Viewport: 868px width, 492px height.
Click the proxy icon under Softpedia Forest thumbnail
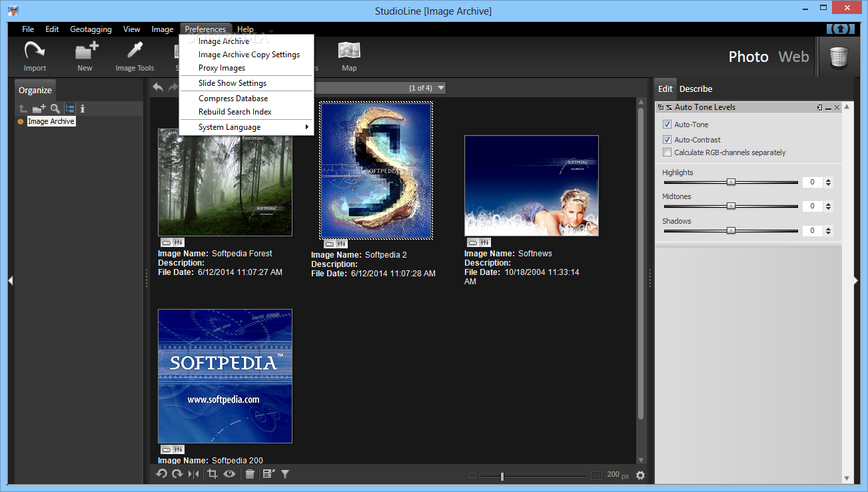point(167,242)
